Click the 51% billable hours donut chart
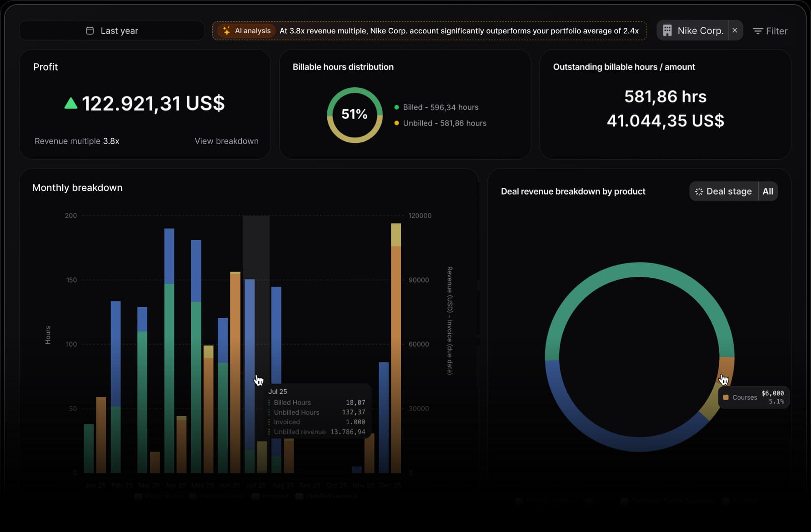The width and height of the screenshot is (811, 532). pyautogui.click(x=355, y=115)
